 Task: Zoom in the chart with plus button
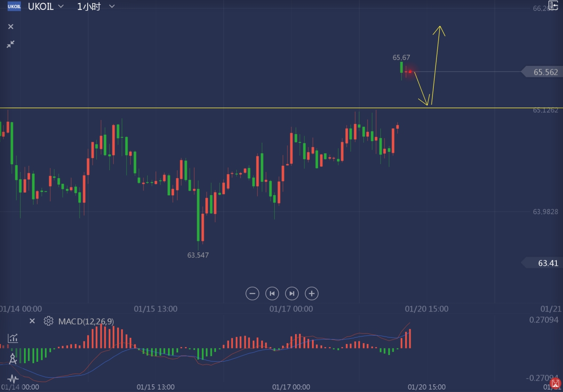pos(312,293)
